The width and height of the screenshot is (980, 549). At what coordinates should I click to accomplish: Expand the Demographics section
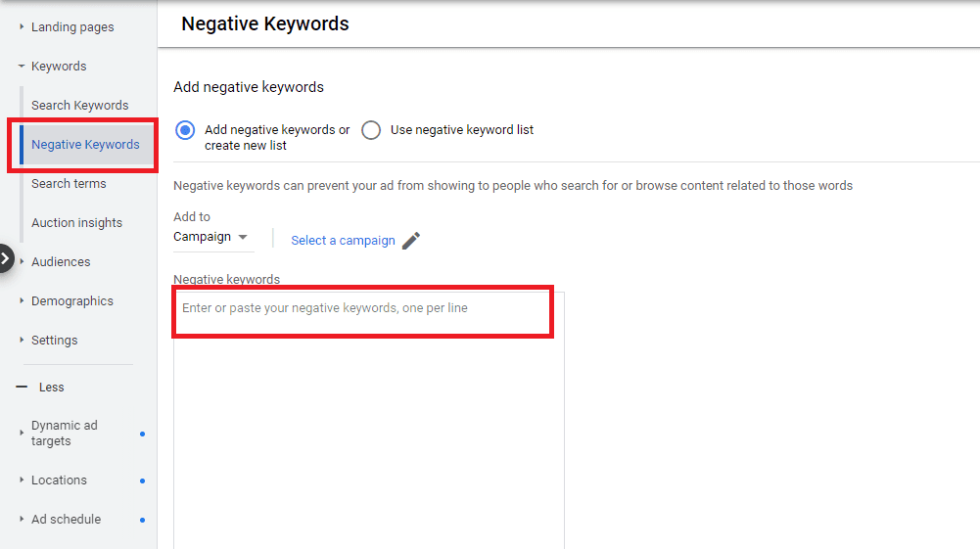[72, 301]
